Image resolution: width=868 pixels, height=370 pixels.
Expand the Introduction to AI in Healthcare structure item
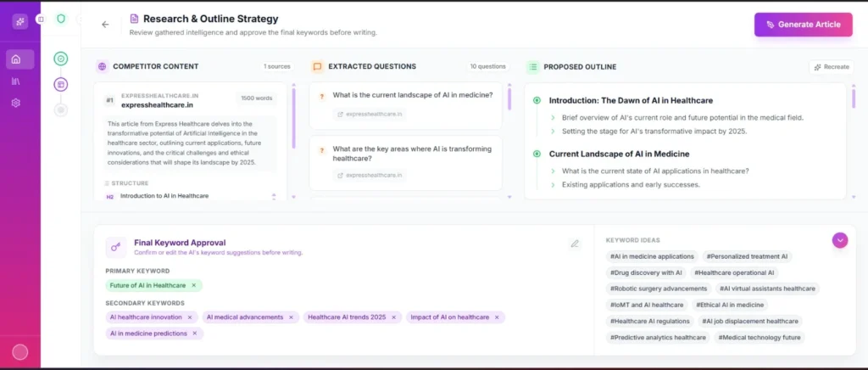pyautogui.click(x=273, y=196)
